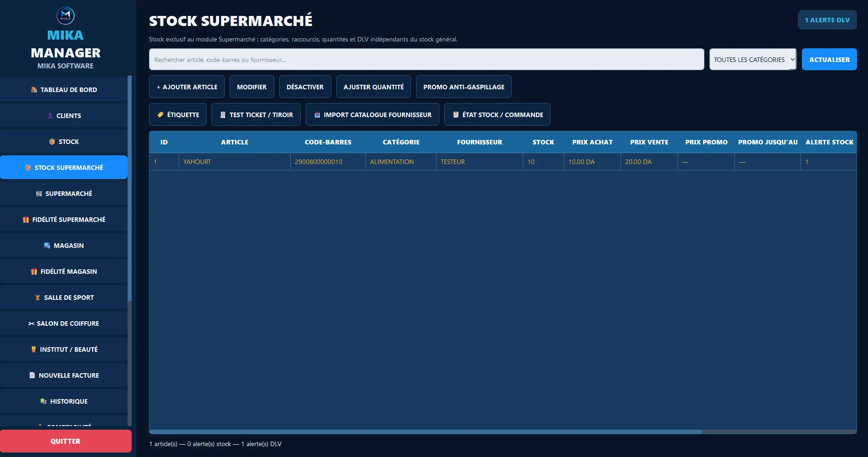Screen dimensions: 868x457
Task: Open Salle de sport module
Action: pyautogui.click(x=64, y=298)
